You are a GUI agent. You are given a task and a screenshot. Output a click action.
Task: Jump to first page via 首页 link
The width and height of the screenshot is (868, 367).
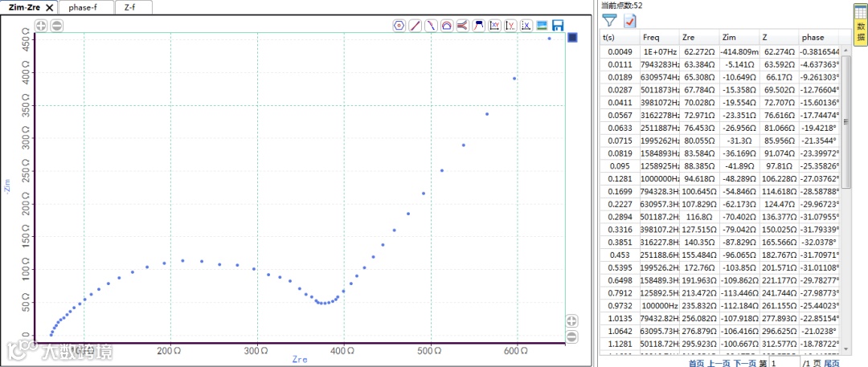pyautogui.click(x=694, y=363)
